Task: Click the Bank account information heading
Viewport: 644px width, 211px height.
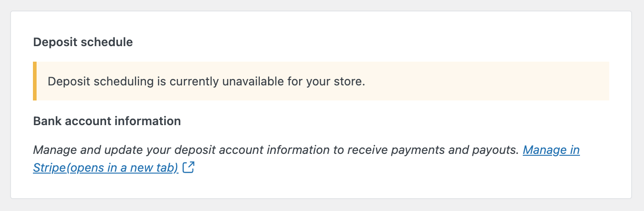Action: click(107, 121)
